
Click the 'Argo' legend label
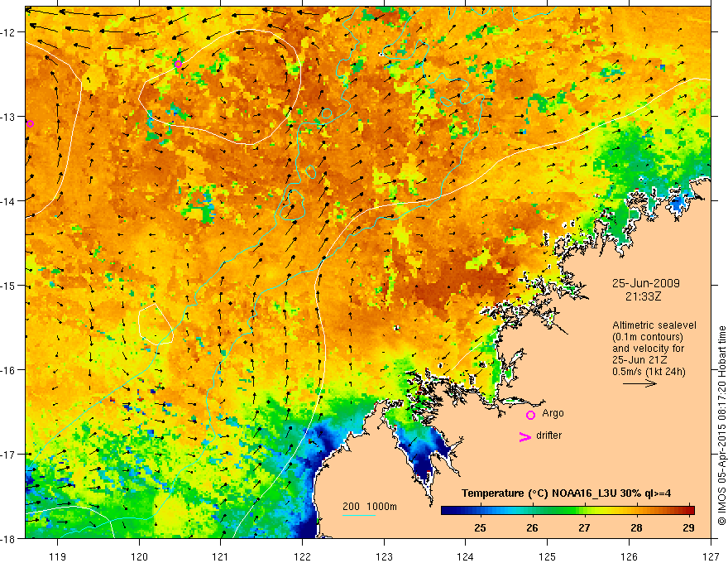pyautogui.click(x=553, y=413)
